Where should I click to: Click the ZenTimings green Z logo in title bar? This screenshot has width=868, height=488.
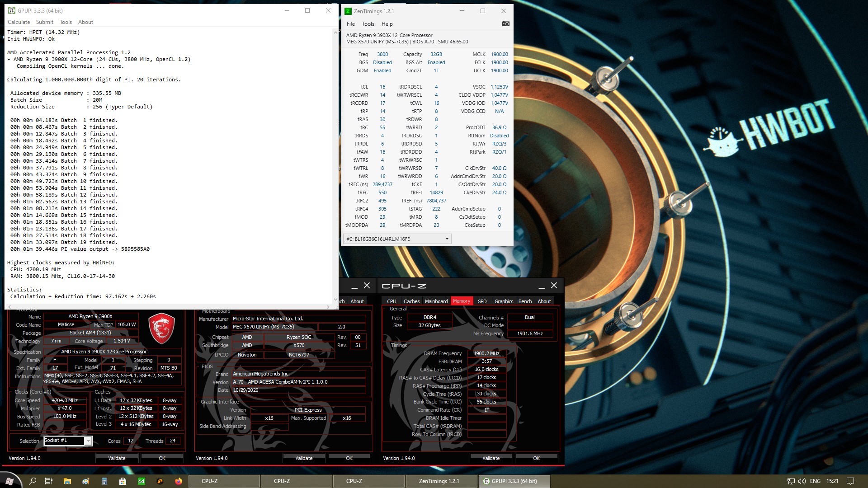(x=348, y=11)
